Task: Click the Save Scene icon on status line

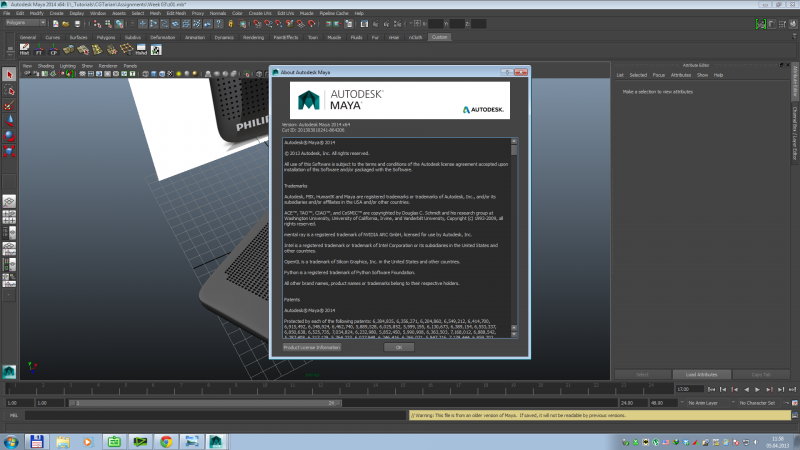Action: [77, 24]
